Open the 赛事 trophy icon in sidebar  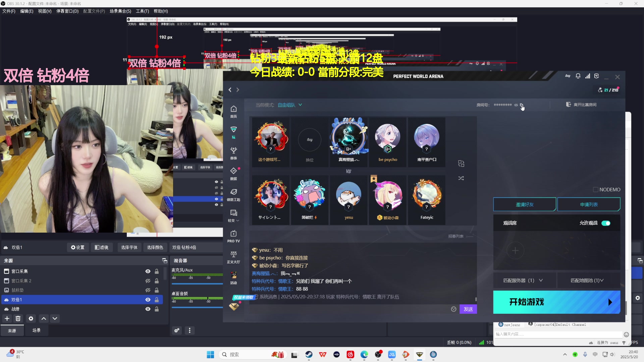click(233, 153)
